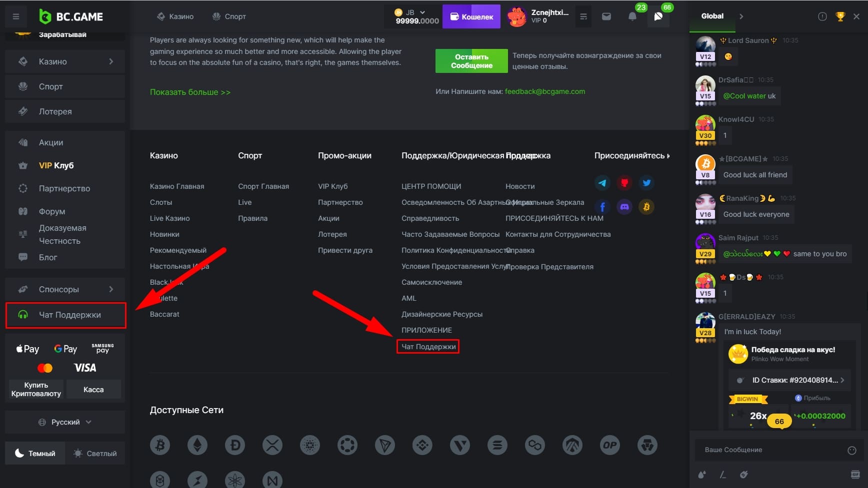Click the Binance chain network icon
Screen dimensions: 868x488
pyautogui.click(x=422, y=445)
